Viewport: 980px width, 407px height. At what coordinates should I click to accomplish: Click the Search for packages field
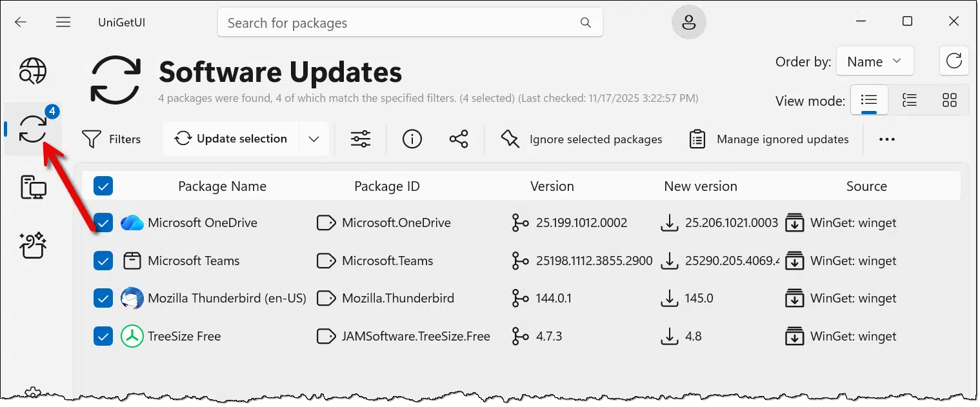tap(400, 23)
